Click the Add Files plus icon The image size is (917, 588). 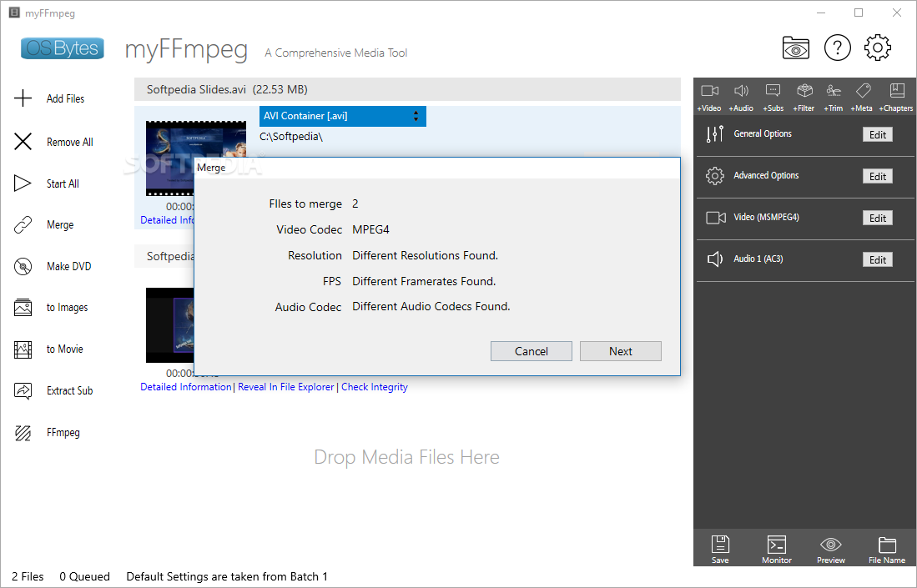23,98
